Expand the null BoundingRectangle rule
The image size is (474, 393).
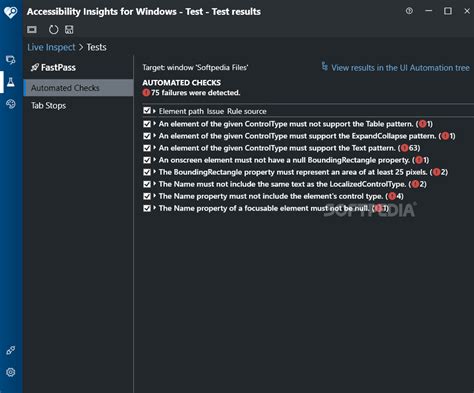click(x=154, y=160)
